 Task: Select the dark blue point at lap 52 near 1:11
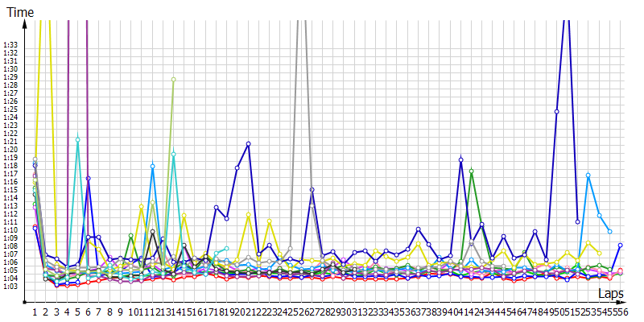click(578, 222)
